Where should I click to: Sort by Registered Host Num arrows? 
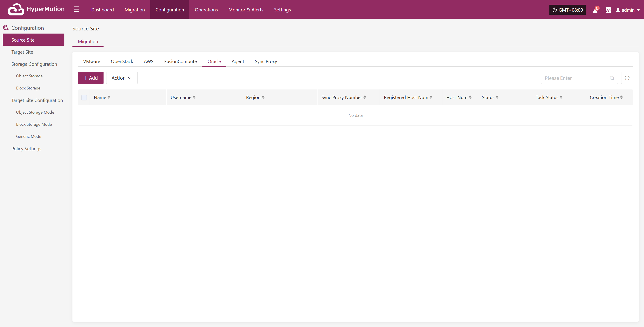431,97
